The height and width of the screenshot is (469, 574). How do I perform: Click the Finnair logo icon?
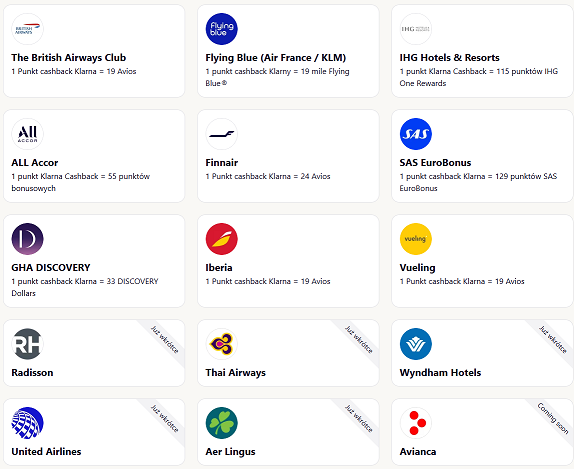click(x=221, y=134)
